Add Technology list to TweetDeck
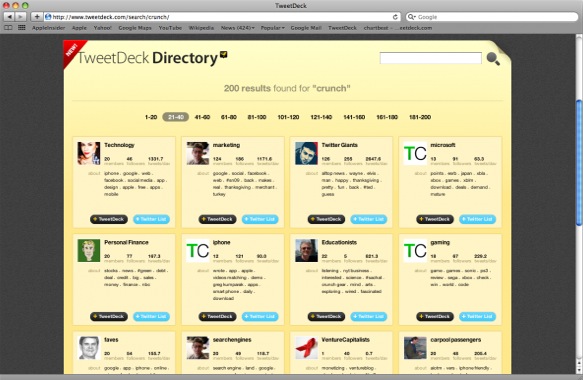 109,219
